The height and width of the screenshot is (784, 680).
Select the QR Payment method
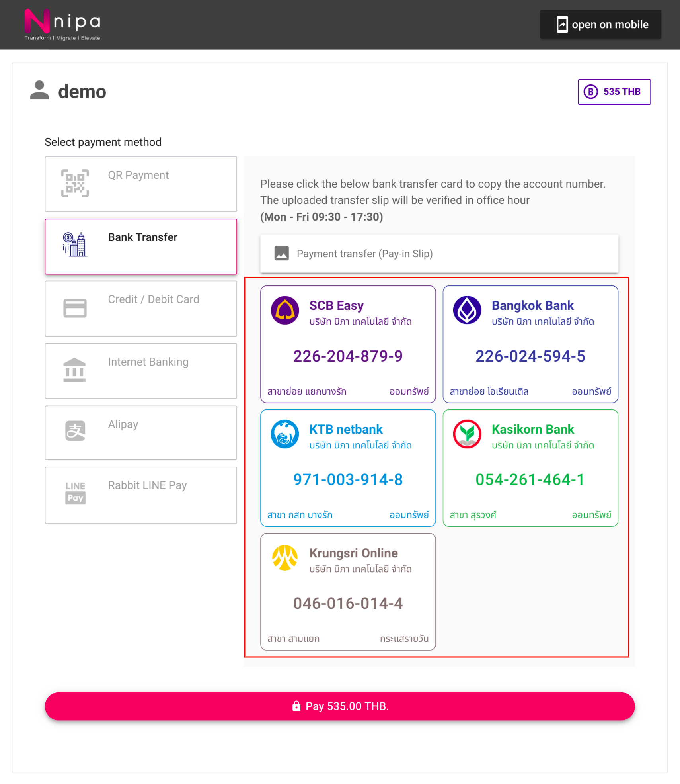coord(141,184)
